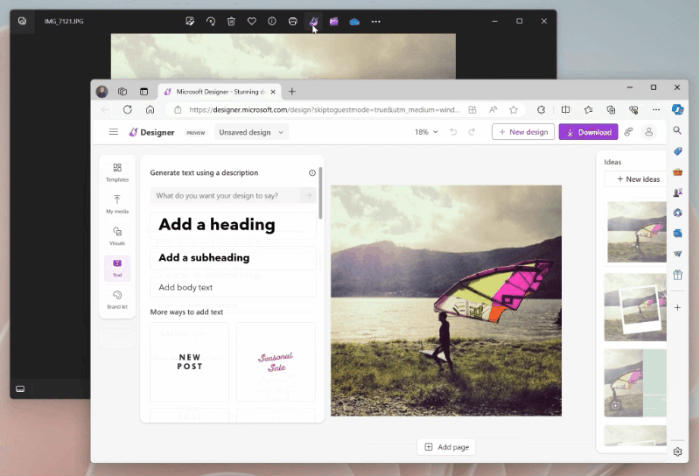The image size is (699, 476).
Task: Click Add body text
Action: click(x=233, y=287)
